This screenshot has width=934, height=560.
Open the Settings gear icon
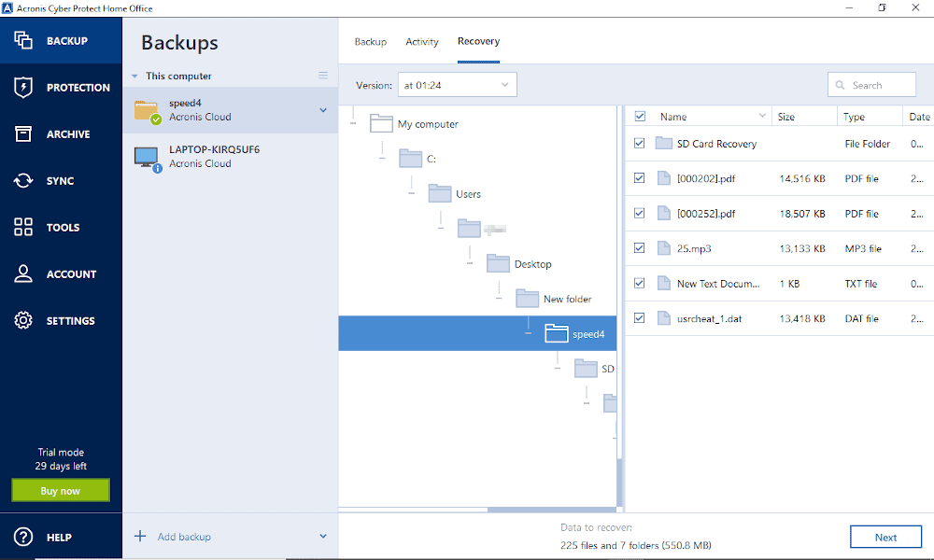[23, 320]
